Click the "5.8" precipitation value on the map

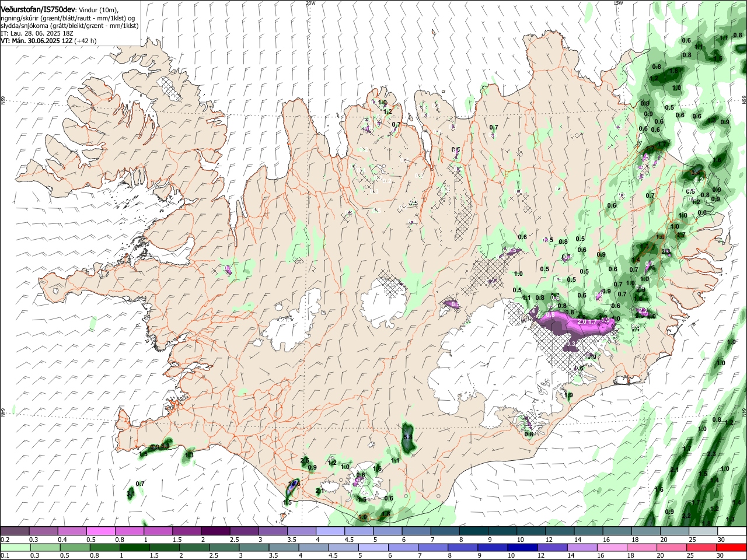point(408,437)
